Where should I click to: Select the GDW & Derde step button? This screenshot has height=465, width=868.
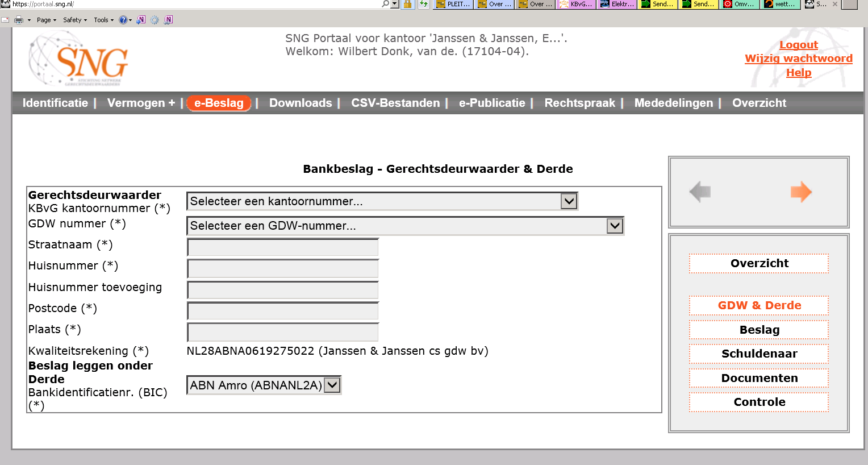coord(759,305)
